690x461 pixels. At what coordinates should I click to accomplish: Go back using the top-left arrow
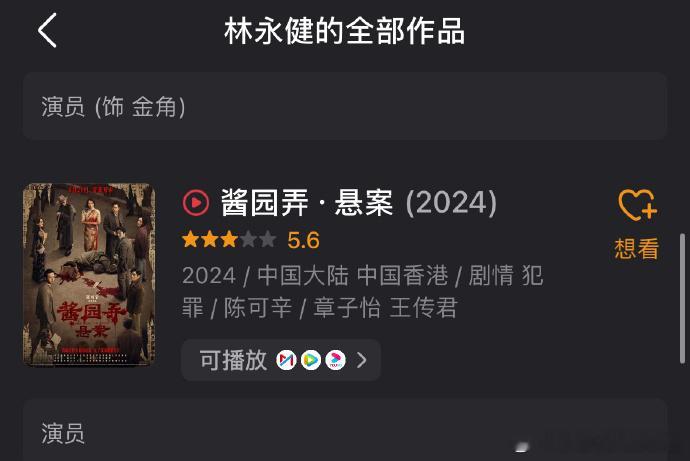click(47, 30)
